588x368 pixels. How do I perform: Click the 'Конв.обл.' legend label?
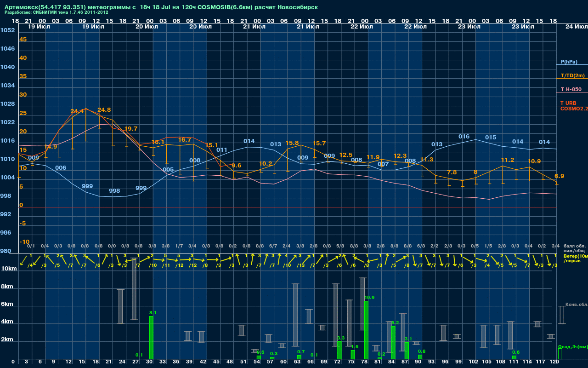pos(577,305)
